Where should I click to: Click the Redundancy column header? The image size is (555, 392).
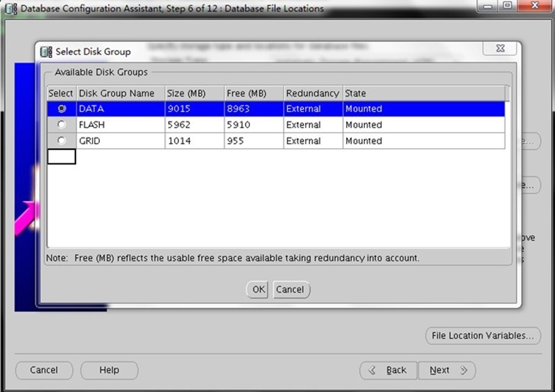coord(313,93)
